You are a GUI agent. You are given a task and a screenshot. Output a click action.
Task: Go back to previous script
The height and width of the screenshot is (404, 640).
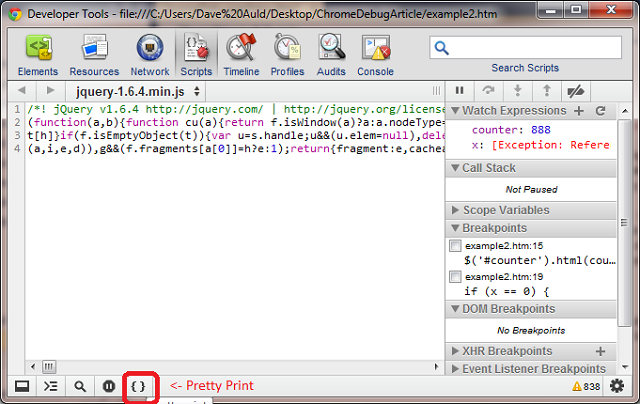click(x=22, y=91)
